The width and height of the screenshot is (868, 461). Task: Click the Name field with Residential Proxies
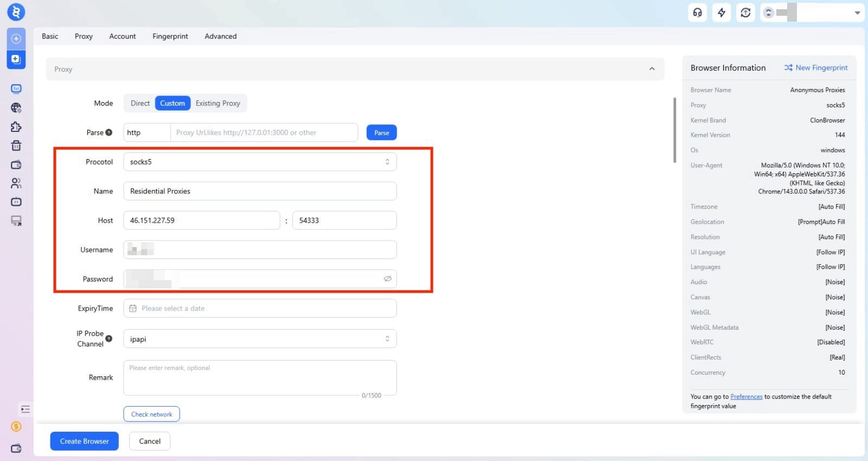click(260, 191)
